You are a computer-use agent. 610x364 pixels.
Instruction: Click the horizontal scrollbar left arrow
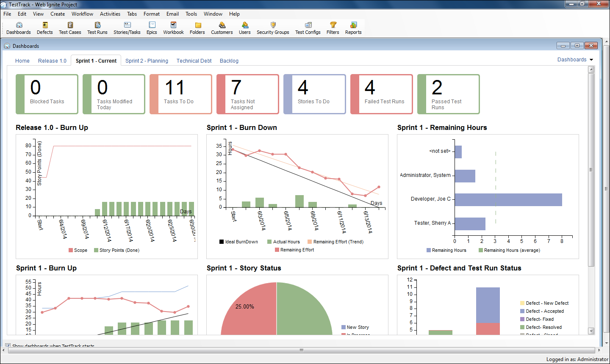5,350
